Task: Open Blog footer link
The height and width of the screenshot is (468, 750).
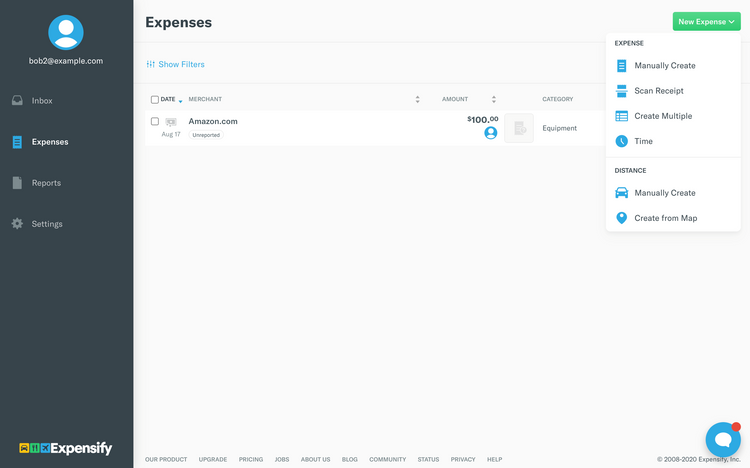Action: [x=350, y=459]
